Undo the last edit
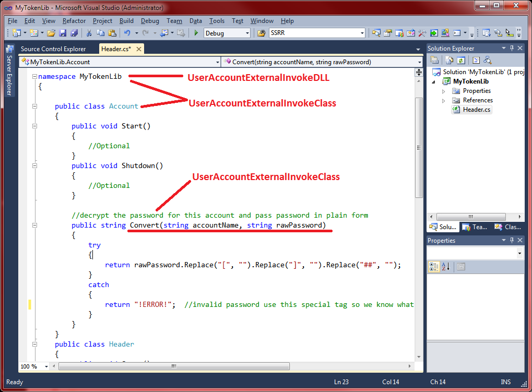 coord(127,33)
